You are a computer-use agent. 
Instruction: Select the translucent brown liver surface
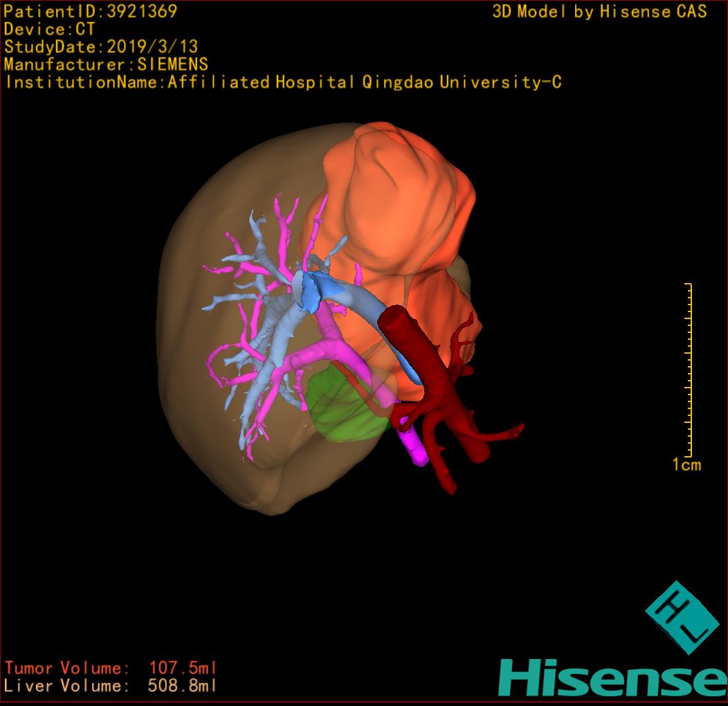click(201, 388)
